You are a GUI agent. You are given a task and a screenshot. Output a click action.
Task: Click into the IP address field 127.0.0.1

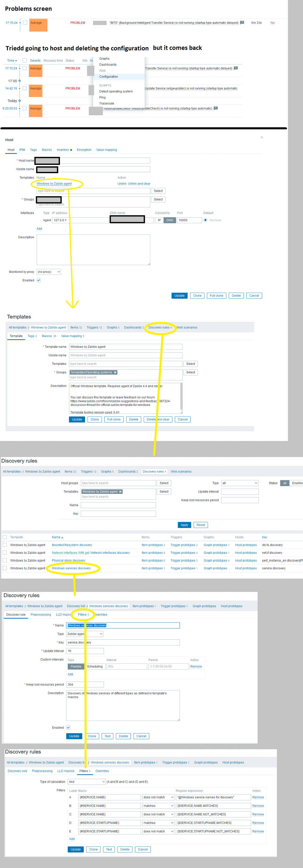coord(80,220)
